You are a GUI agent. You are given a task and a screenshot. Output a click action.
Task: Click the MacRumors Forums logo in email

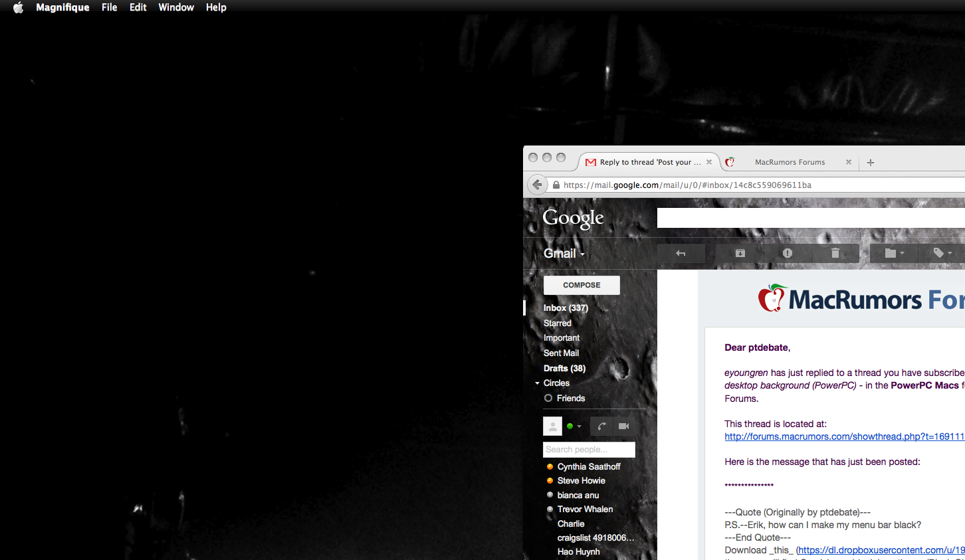(861, 299)
